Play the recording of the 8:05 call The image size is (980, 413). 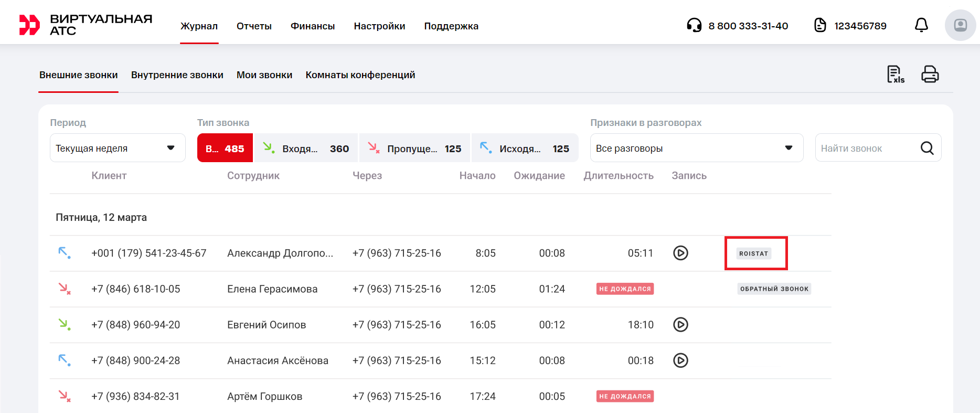(680, 253)
